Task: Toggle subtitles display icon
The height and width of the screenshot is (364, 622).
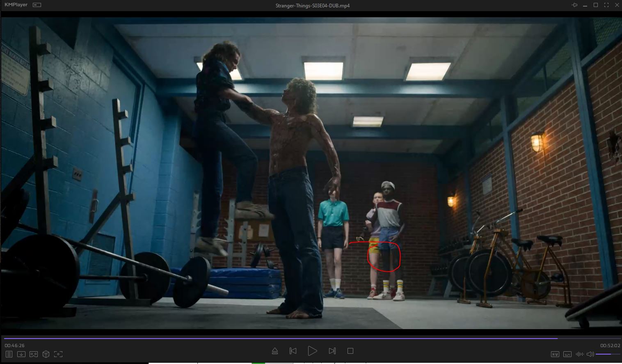Action: (567, 354)
